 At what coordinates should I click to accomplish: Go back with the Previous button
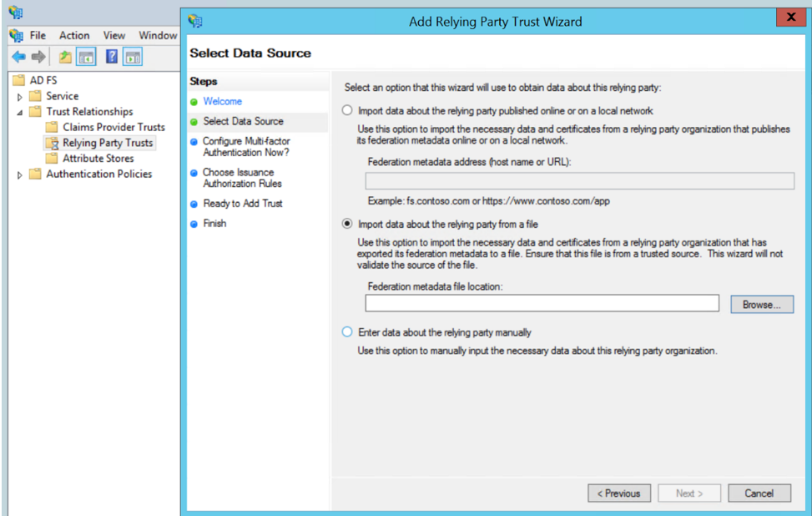coord(618,493)
